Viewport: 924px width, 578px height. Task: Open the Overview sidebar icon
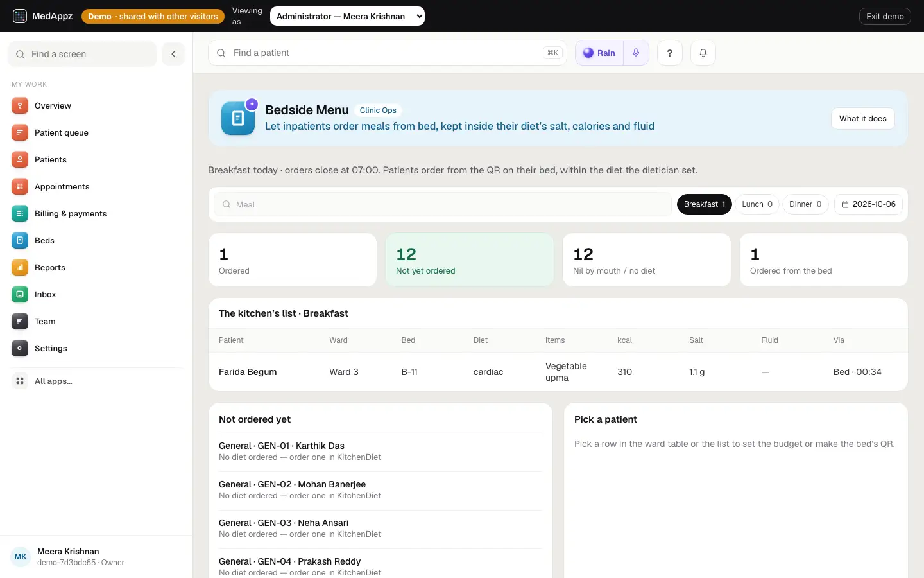click(x=20, y=106)
